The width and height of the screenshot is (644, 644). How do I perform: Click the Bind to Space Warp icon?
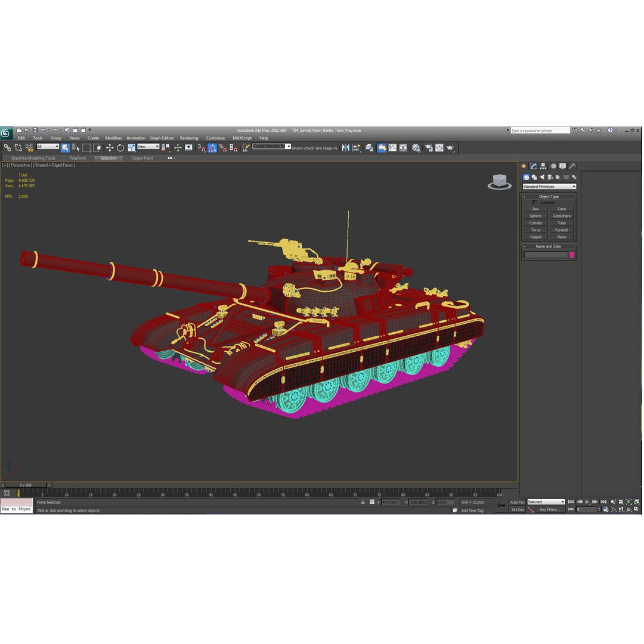(29, 147)
